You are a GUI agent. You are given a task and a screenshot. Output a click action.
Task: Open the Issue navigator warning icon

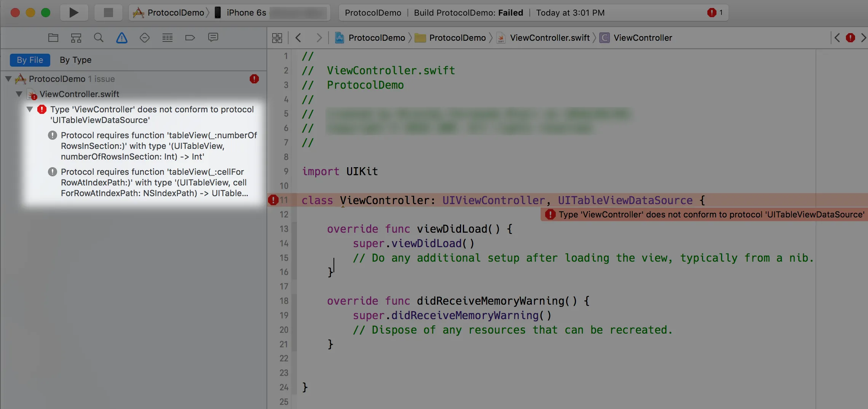pos(122,38)
